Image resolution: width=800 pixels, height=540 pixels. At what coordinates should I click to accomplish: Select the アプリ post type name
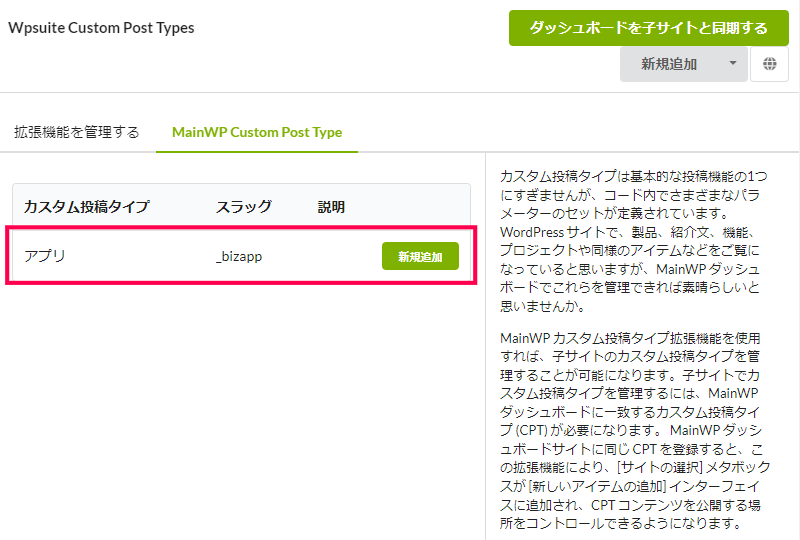(x=45, y=256)
